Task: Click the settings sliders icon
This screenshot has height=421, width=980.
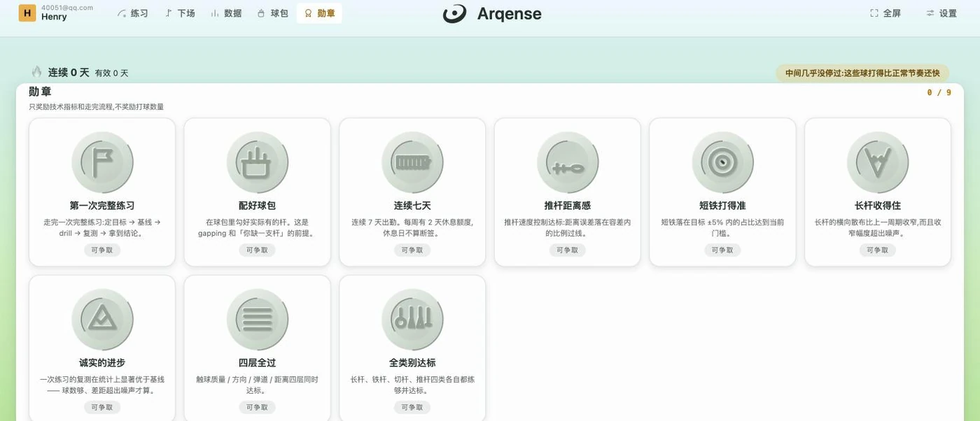Action: click(930, 13)
